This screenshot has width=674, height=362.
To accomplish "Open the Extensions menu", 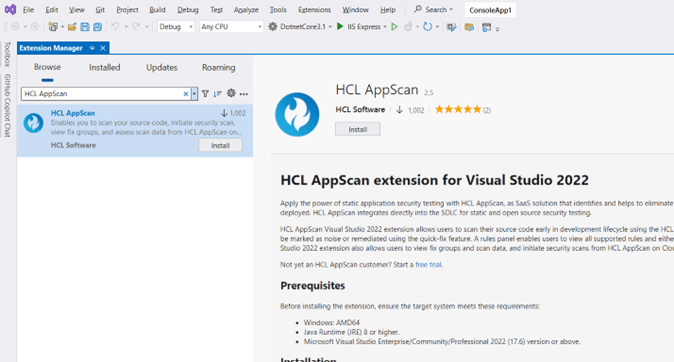I will [314, 9].
